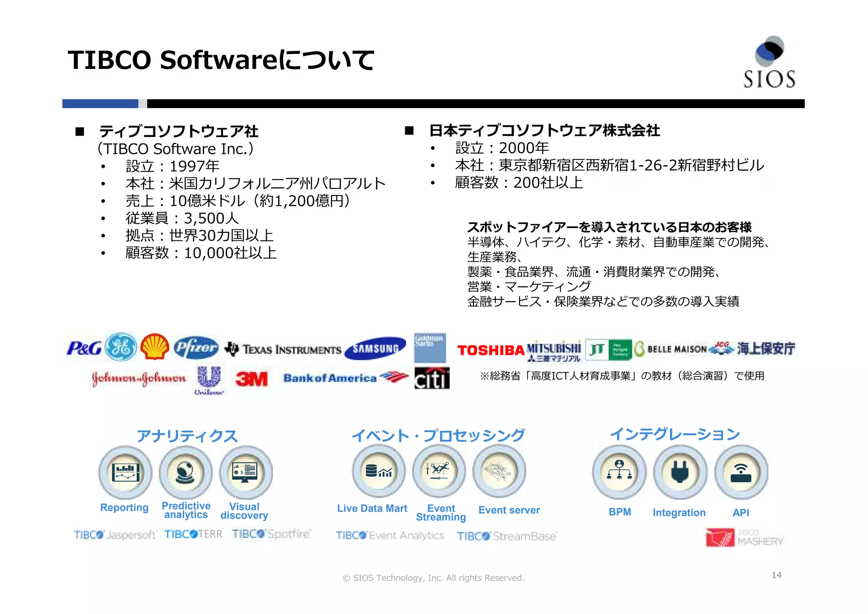Click the インテグレーション heading

[x=675, y=434]
